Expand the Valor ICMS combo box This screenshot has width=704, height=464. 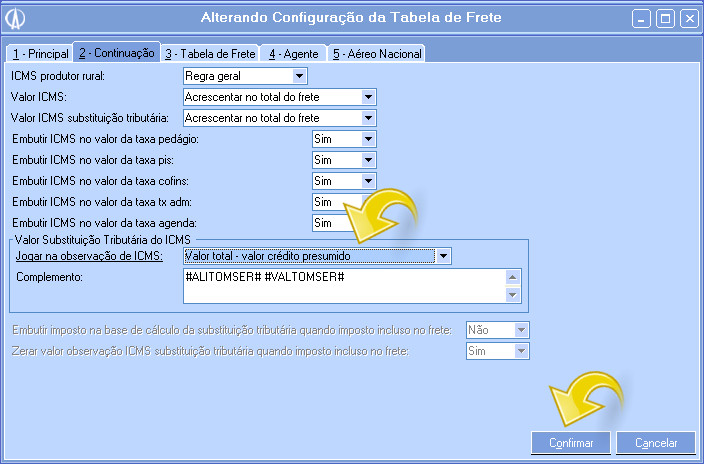click(x=368, y=97)
